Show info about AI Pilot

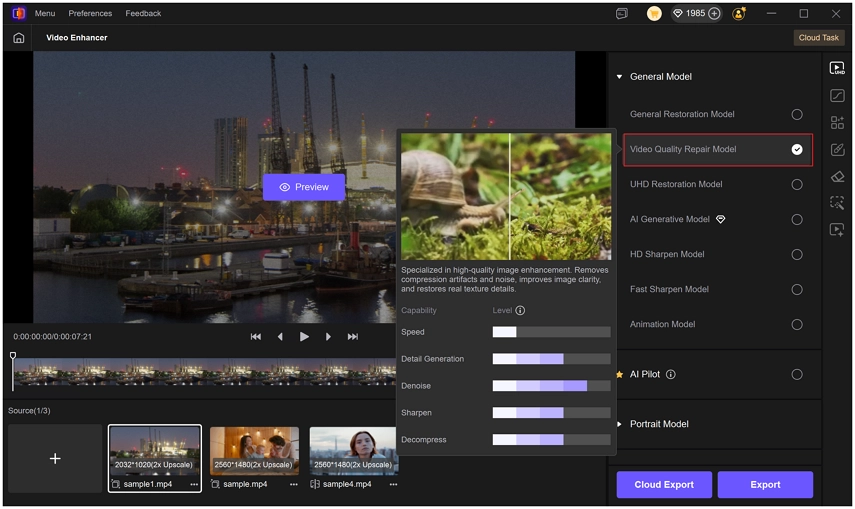coord(671,374)
